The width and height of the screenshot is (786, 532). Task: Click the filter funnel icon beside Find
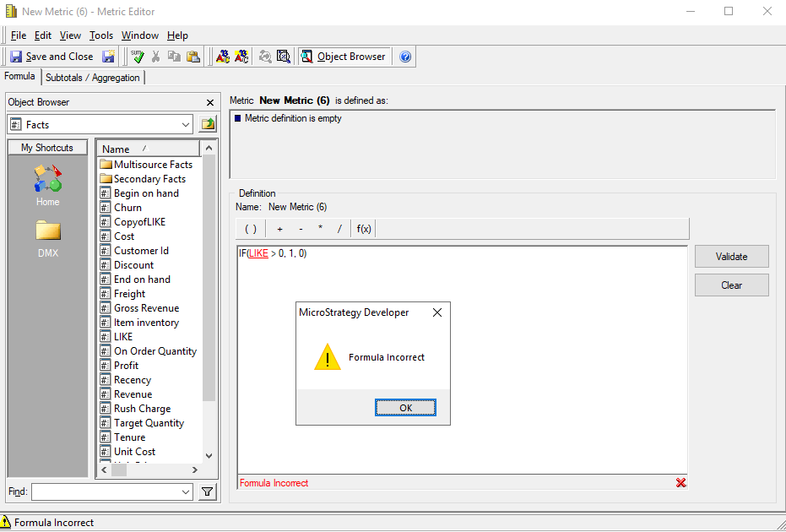[x=207, y=491]
